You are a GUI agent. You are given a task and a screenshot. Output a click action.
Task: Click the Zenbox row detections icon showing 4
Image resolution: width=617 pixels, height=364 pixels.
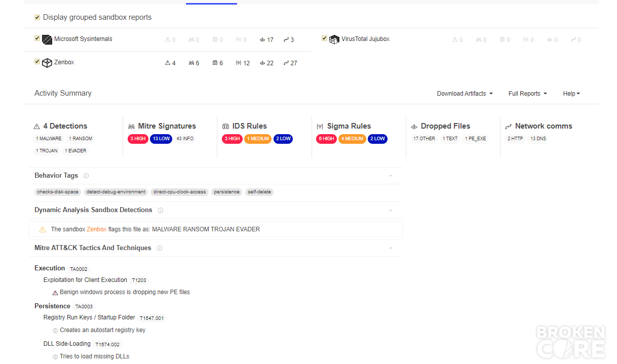click(x=168, y=63)
